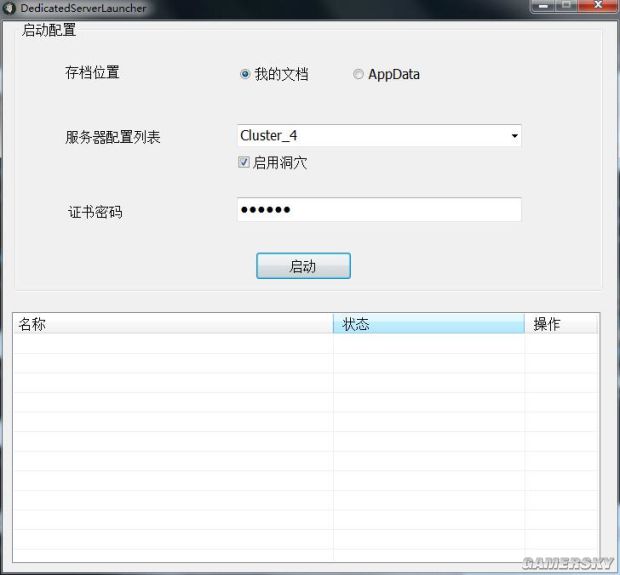Sort by the 名称 column header
This screenshot has height=575, width=620.
172,324
